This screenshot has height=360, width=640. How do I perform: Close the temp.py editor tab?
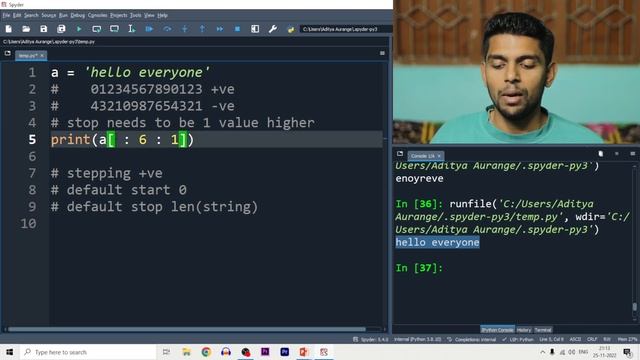click(x=42, y=56)
